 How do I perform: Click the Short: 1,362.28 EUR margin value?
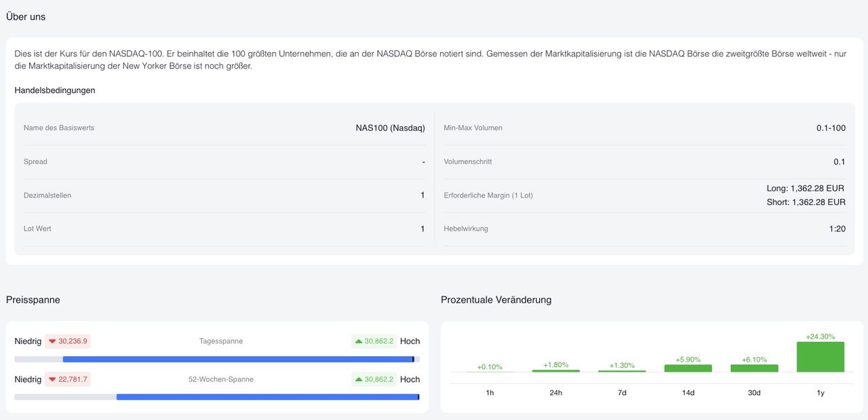tap(806, 202)
